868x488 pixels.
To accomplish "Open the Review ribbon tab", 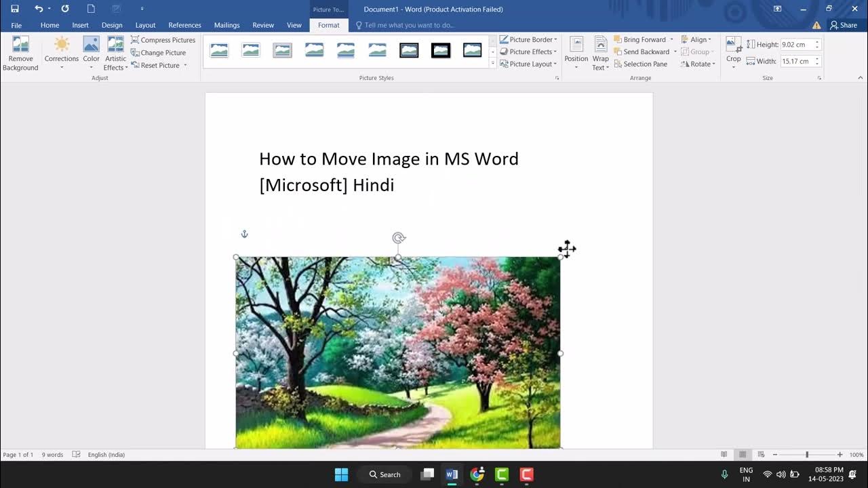I will (263, 25).
